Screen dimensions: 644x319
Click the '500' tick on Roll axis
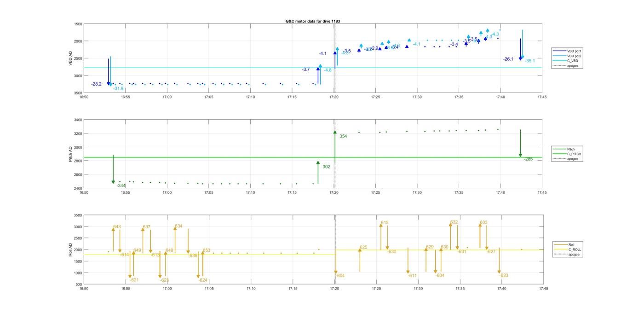point(79,284)
